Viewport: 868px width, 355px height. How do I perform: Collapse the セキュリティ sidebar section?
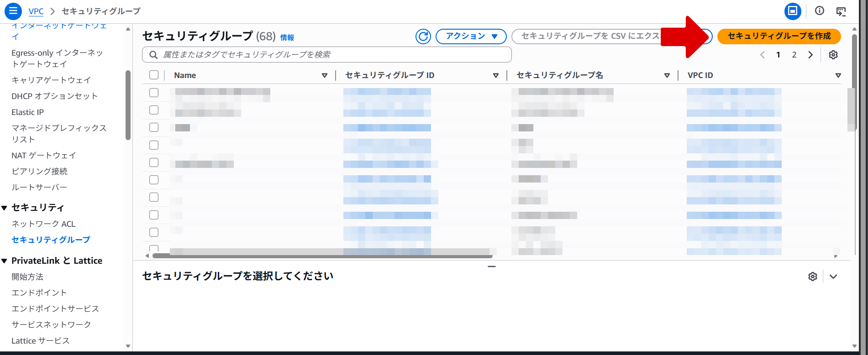5,208
